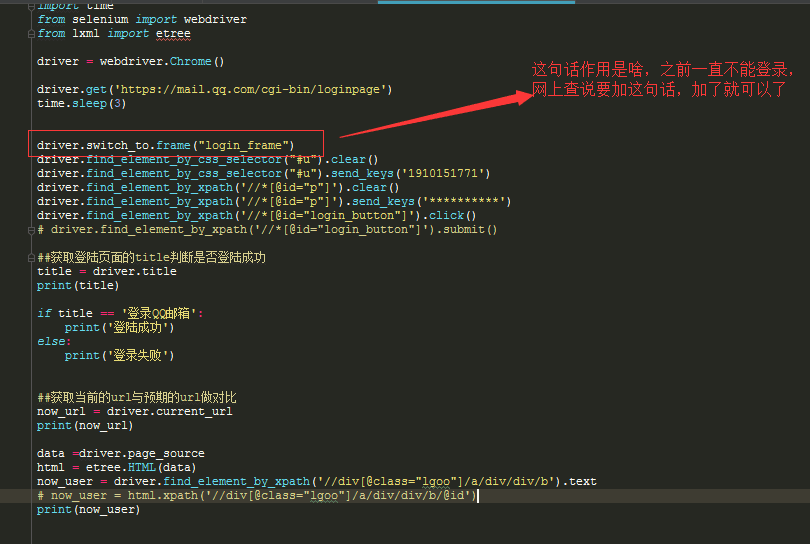Click the uncommented login_button click() line
The width and height of the screenshot is (810, 544).
[x=256, y=215]
